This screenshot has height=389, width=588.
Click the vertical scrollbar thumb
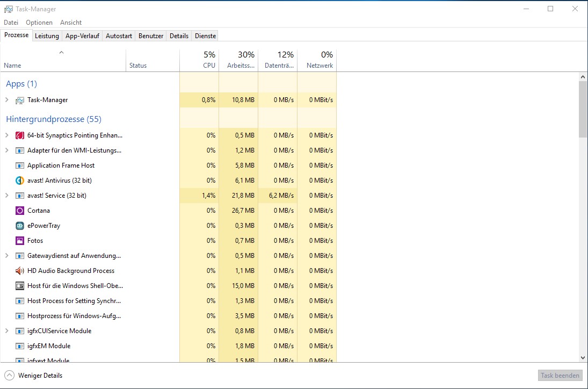coord(583,109)
